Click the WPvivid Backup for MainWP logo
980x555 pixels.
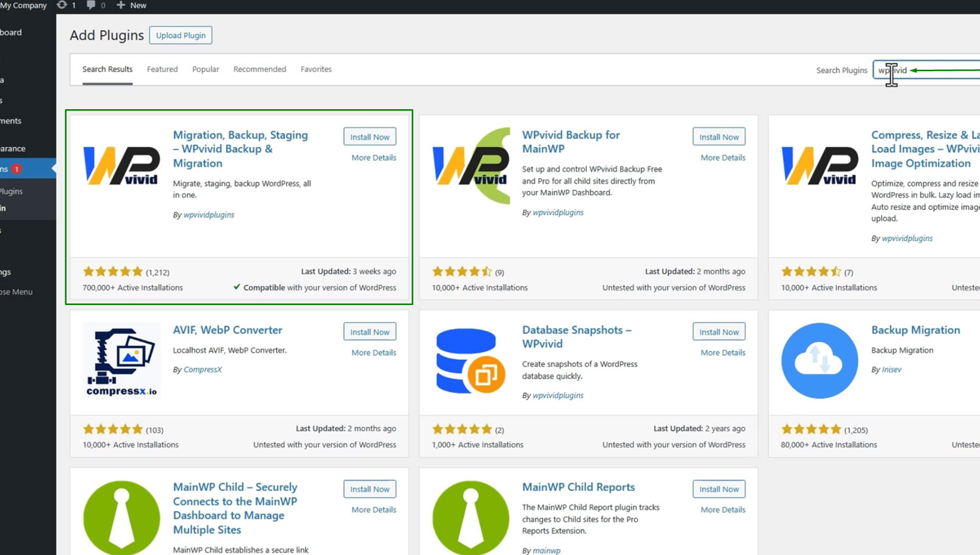tap(470, 165)
